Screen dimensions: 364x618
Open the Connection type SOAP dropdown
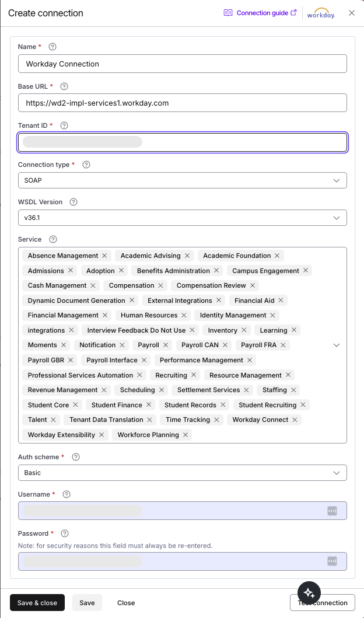click(183, 180)
